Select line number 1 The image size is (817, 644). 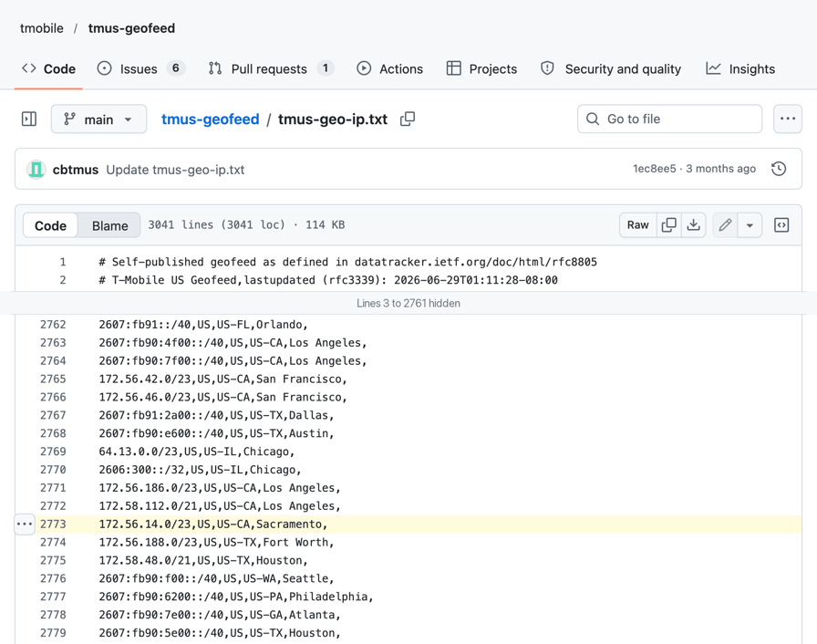pos(63,262)
